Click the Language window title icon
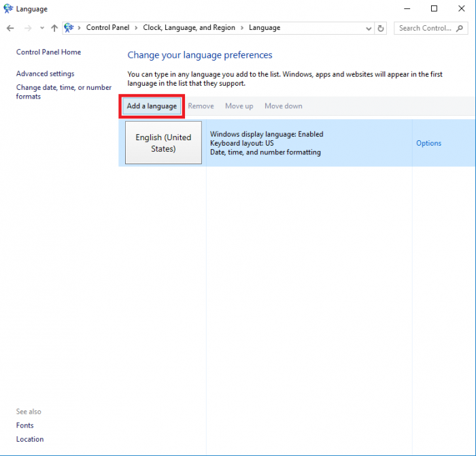 tap(8, 9)
